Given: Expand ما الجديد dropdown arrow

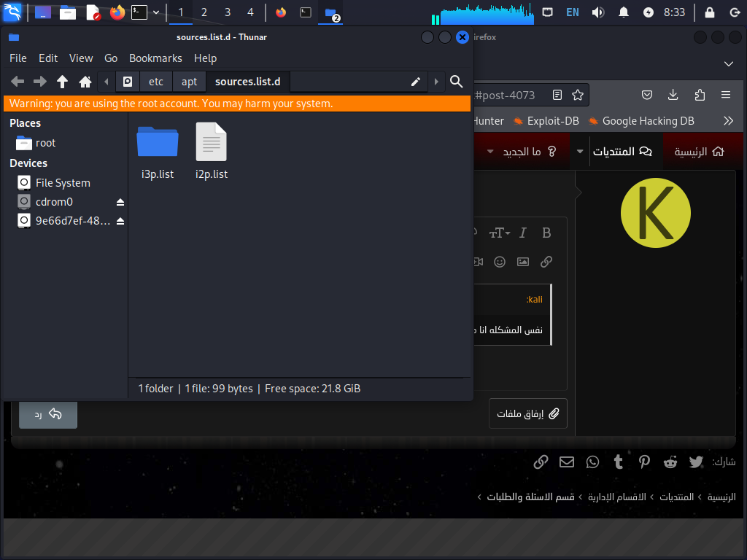Looking at the screenshot, I should (x=490, y=152).
